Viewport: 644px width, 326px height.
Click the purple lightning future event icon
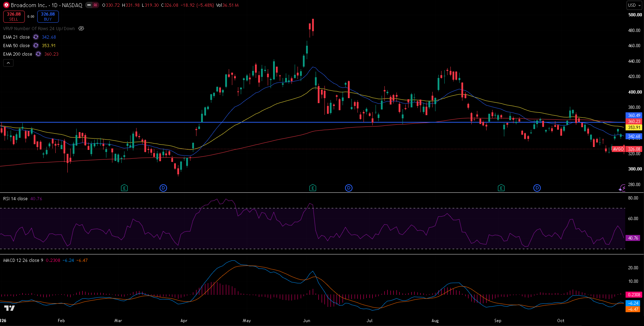622,188
